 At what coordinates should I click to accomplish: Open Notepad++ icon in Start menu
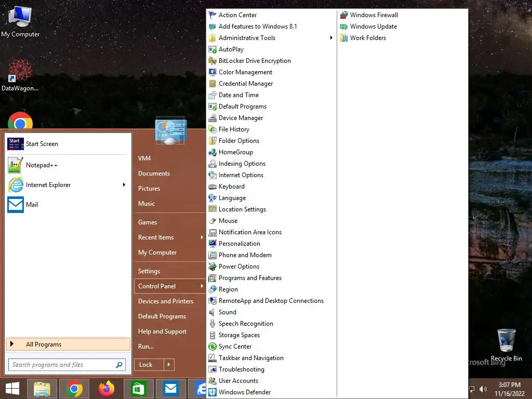(16, 165)
